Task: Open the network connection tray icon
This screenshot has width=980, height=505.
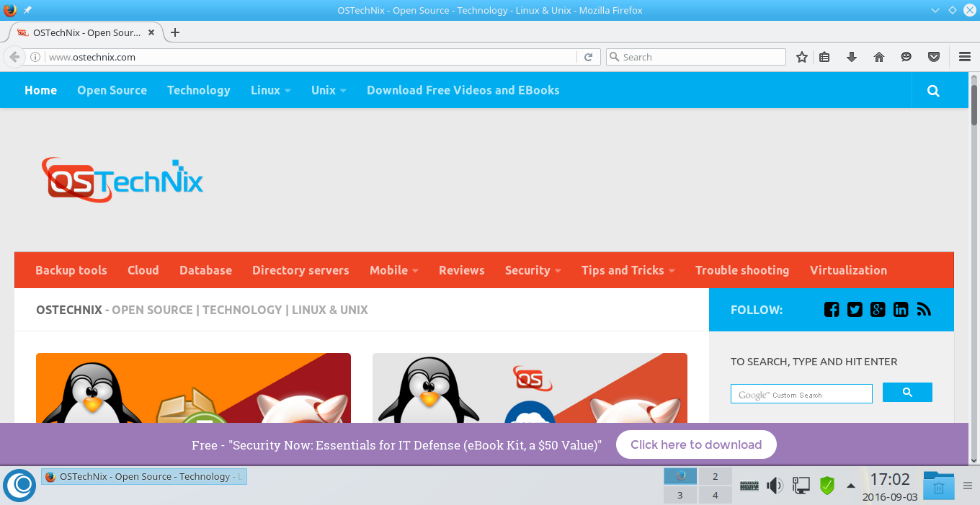Action: coord(801,486)
